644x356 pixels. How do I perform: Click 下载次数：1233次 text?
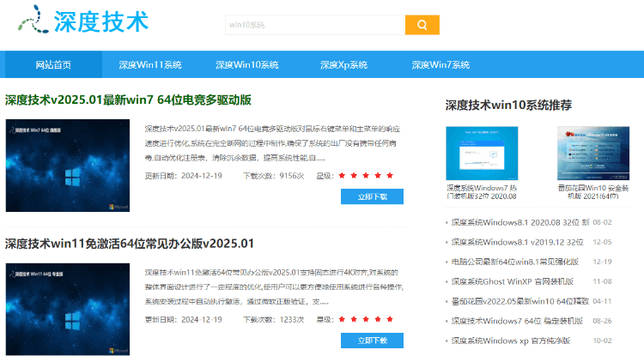(x=273, y=319)
